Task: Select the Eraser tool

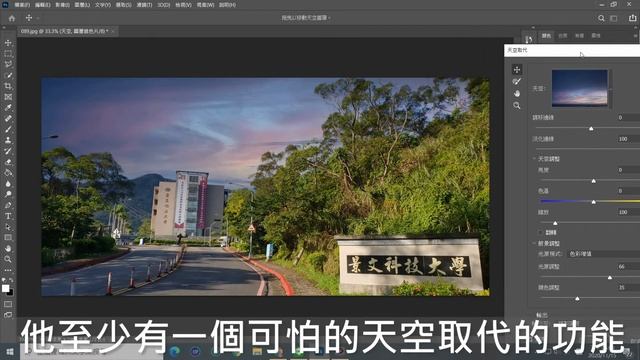Action: click(8, 162)
